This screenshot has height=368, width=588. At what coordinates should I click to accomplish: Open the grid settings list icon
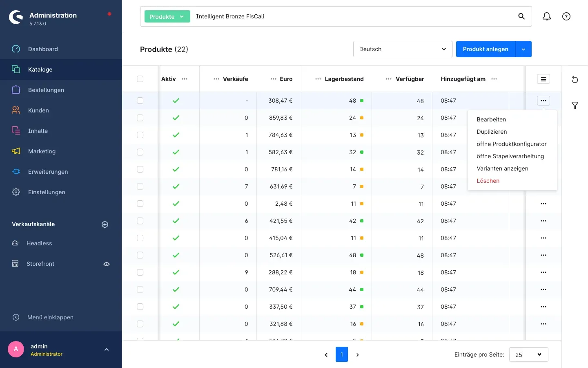(543, 79)
